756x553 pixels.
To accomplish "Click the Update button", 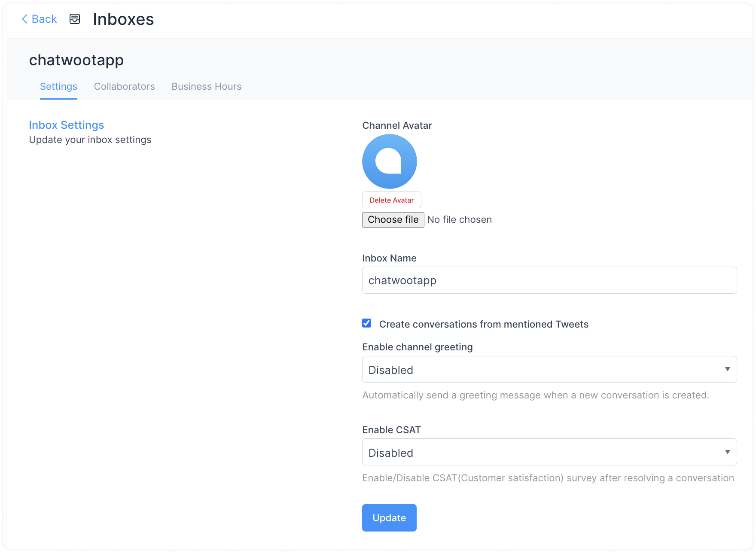I will 389,518.
